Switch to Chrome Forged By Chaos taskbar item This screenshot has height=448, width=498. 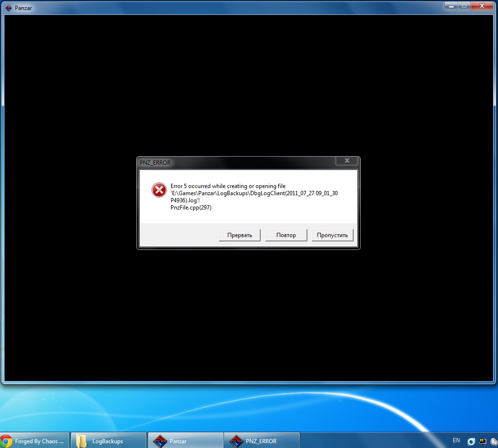pyautogui.click(x=34, y=441)
